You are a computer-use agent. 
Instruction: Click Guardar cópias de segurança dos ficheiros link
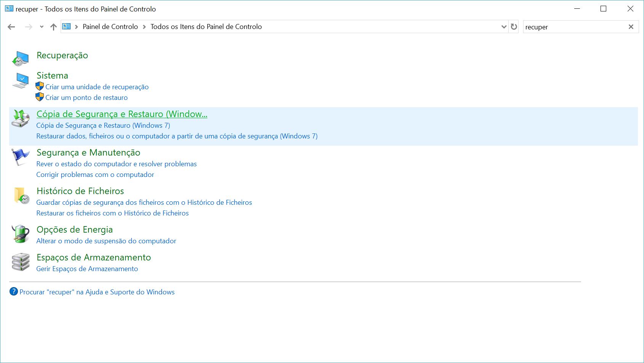[144, 202]
